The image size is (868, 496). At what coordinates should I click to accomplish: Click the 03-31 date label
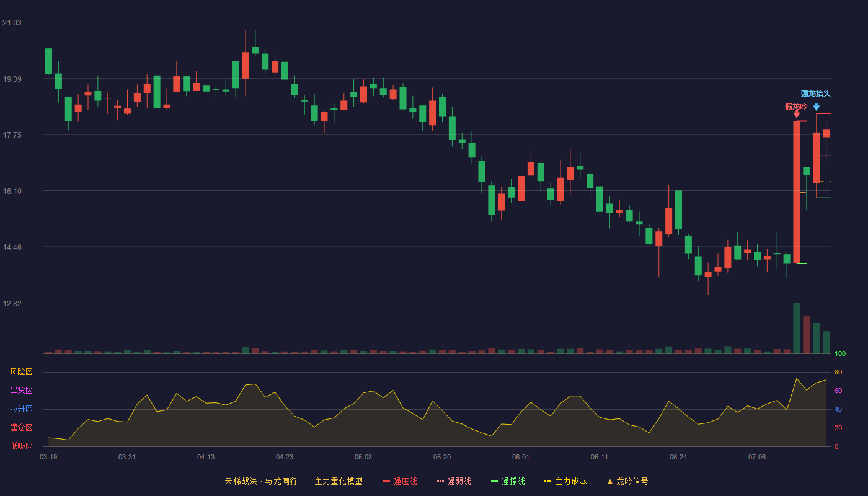[x=127, y=457]
